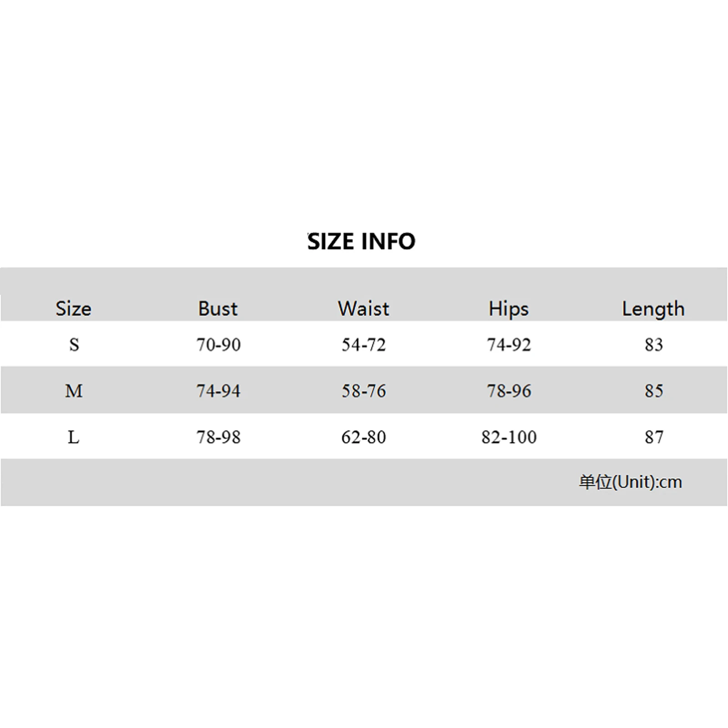Click the SIZE INFO title

tap(361, 241)
